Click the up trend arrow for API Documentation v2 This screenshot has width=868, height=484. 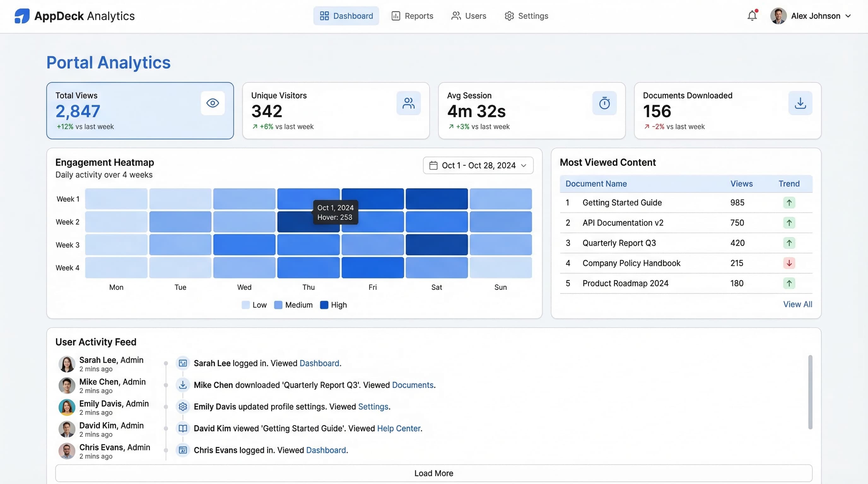click(789, 223)
